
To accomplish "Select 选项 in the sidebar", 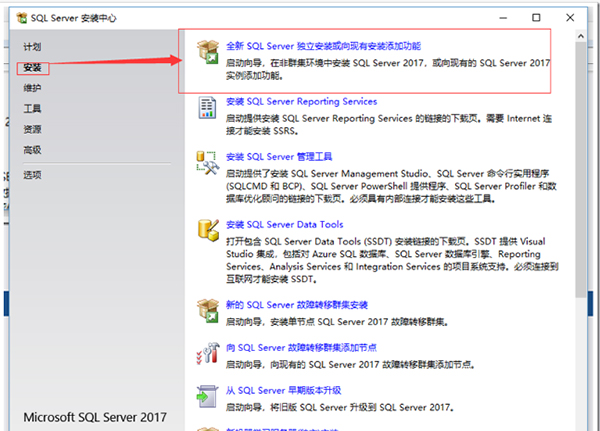I will tap(32, 175).
